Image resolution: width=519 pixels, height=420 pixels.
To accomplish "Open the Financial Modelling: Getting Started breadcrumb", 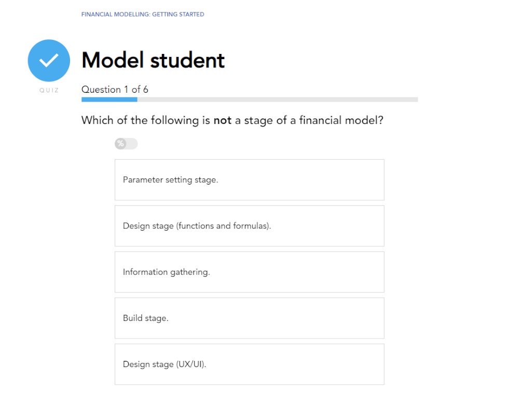I will 143,15.
